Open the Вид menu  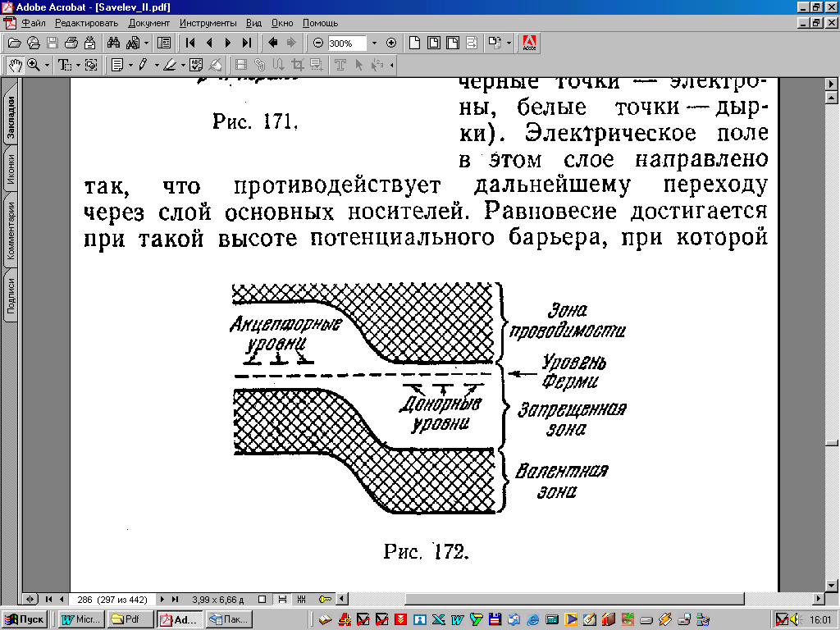(254, 23)
